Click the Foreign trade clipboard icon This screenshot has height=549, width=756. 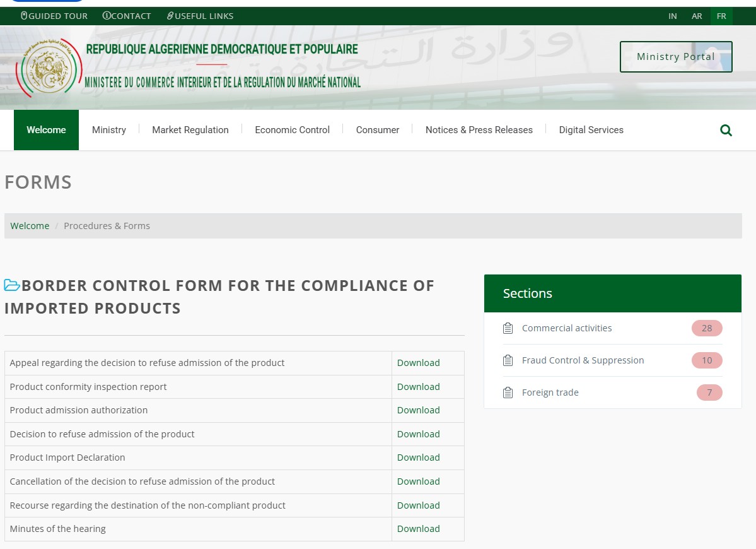point(508,393)
